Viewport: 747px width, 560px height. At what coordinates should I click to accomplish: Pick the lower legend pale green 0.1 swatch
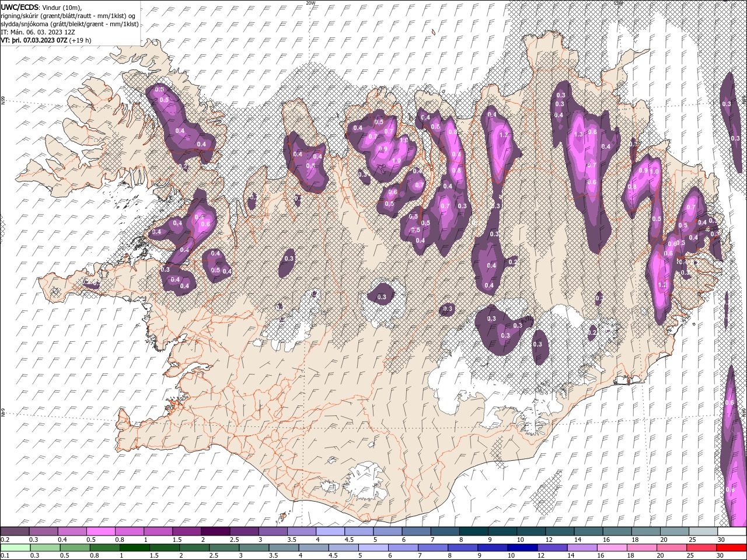click(15, 548)
